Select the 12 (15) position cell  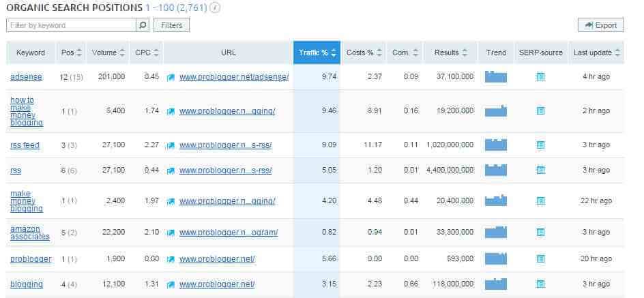point(71,77)
